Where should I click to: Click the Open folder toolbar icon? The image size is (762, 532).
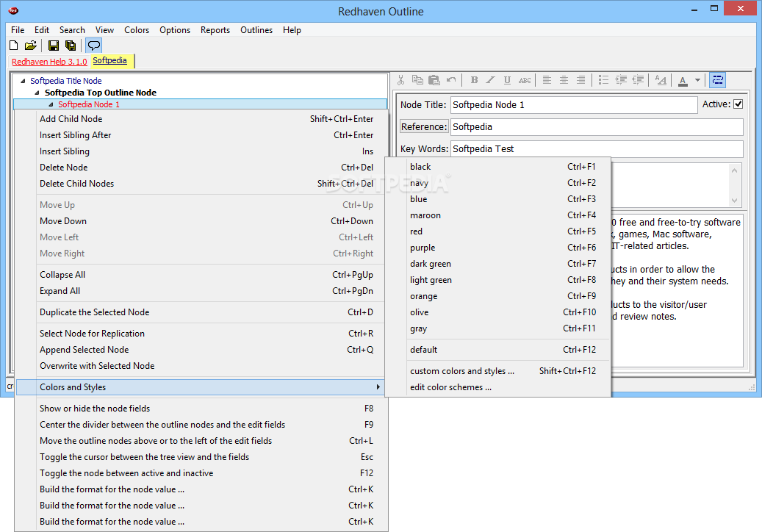pos(31,46)
